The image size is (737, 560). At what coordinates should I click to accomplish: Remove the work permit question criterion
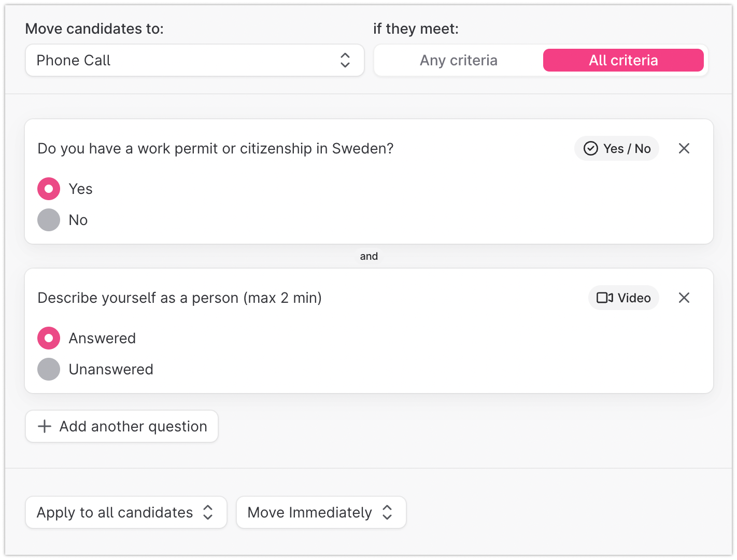[684, 148]
